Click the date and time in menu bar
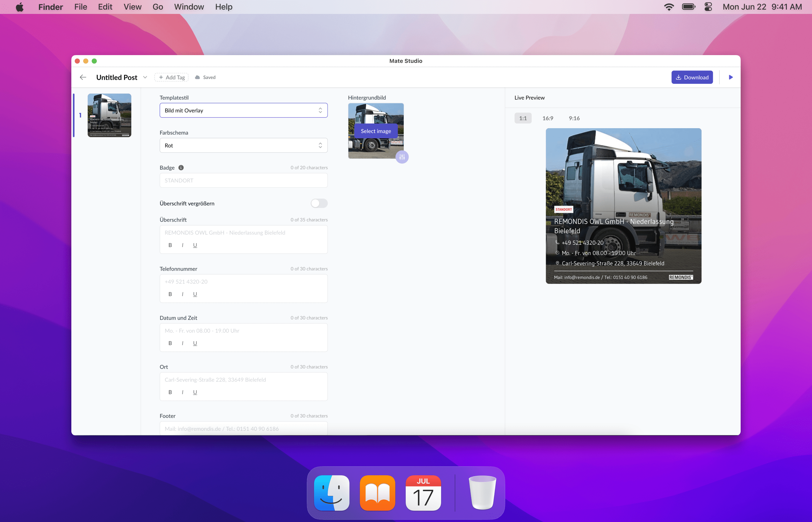The image size is (812, 522). click(762, 7)
